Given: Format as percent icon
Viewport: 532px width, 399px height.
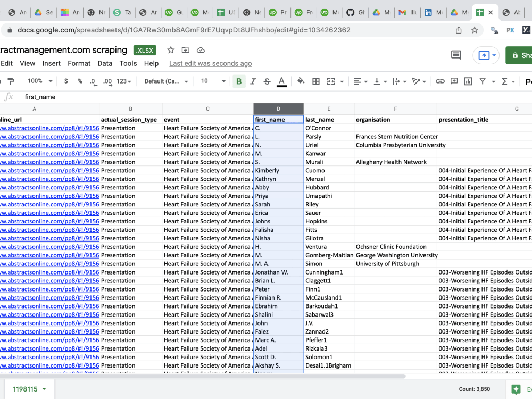Looking at the screenshot, I should 80,81.
